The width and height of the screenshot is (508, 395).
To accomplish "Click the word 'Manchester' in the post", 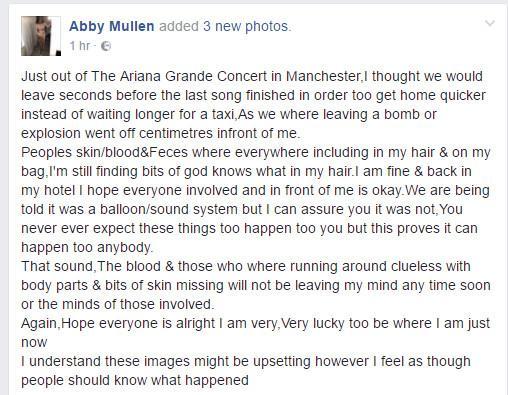I will 322,76.
